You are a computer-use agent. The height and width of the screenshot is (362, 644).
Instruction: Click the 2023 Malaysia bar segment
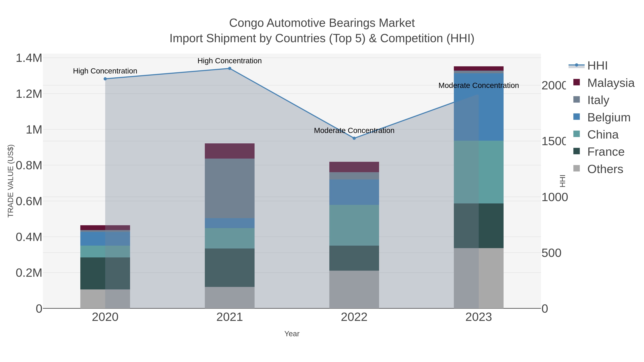tap(479, 68)
